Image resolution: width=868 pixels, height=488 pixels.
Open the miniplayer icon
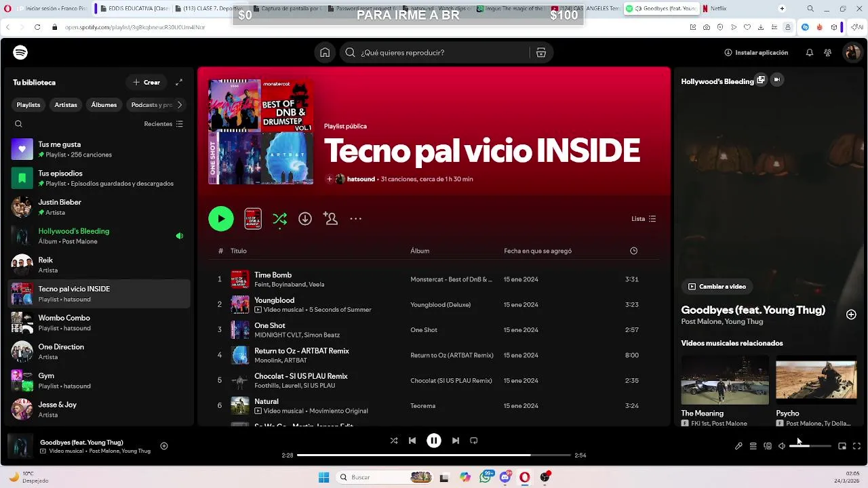coord(842,446)
